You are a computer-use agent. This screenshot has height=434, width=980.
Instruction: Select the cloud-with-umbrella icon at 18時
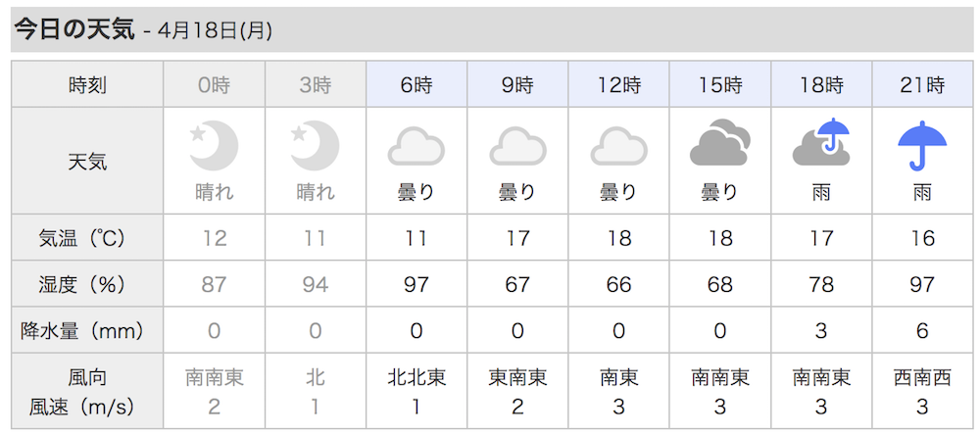click(821, 142)
